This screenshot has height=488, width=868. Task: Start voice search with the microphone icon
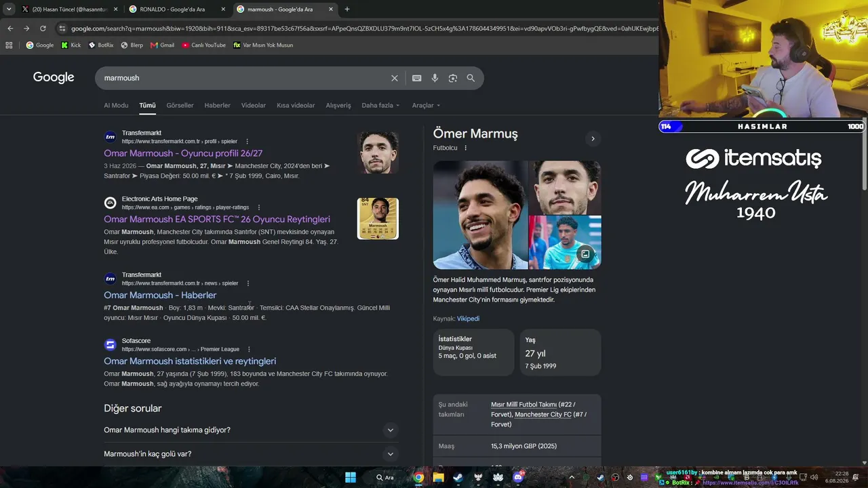pyautogui.click(x=435, y=78)
